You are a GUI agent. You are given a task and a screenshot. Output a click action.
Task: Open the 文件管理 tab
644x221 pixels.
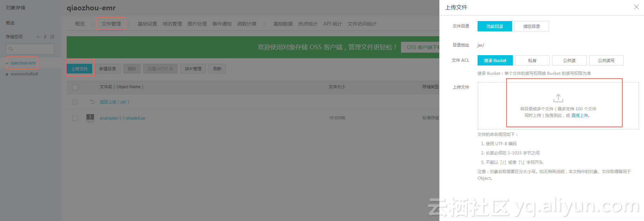click(111, 24)
